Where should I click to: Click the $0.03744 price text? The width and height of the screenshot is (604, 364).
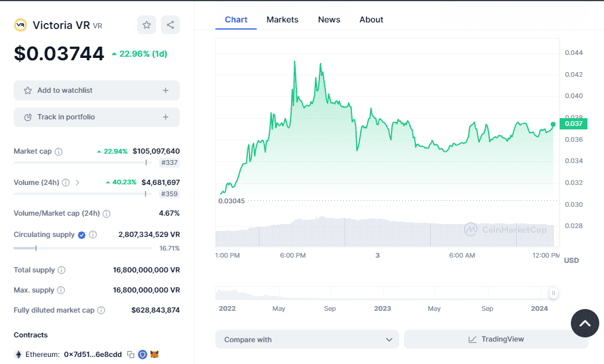[x=59, y=54]
